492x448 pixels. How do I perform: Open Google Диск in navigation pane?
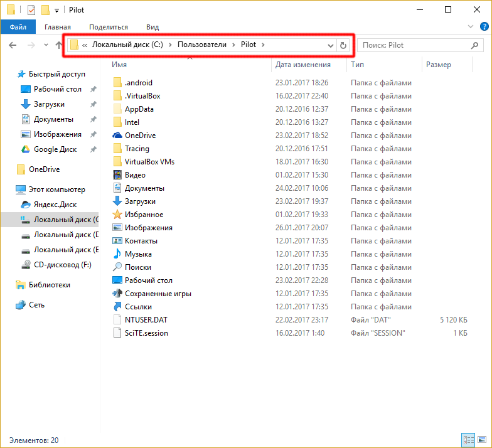pos(55,149)
